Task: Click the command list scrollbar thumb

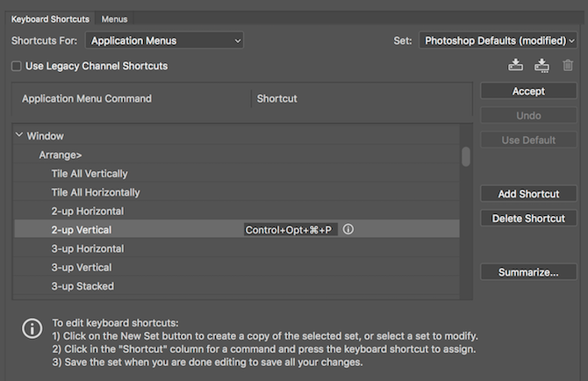Action: click(466, 156)
